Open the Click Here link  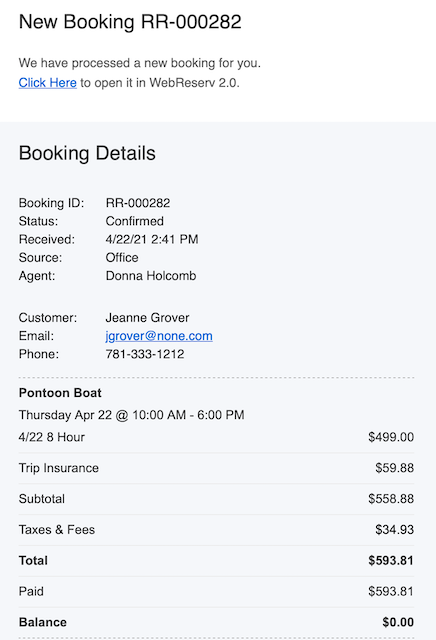tap(47, 83)
